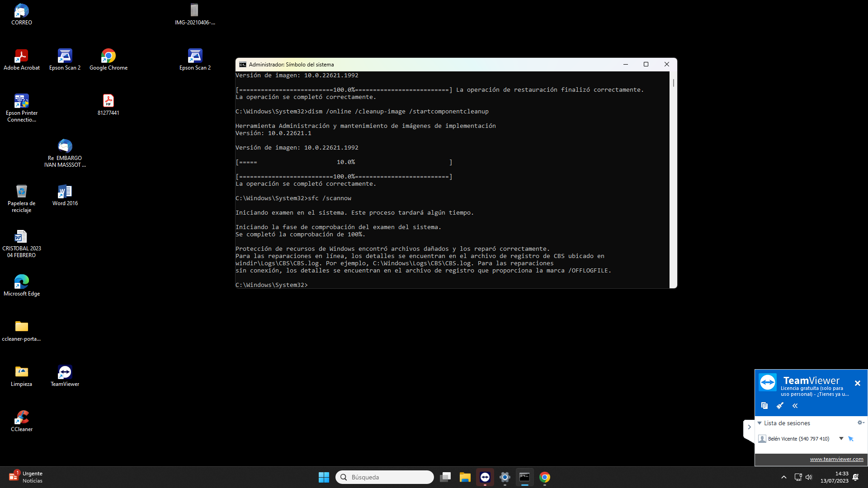
Task: Open session list gear settings dropdown
Action: 861,423
